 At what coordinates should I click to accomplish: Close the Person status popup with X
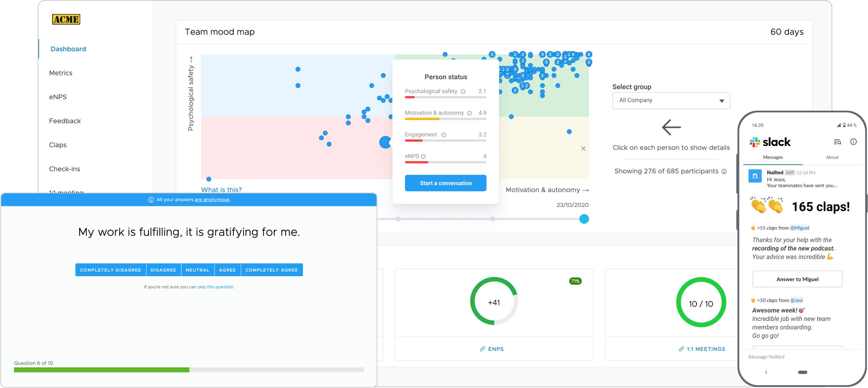point(583,149)
